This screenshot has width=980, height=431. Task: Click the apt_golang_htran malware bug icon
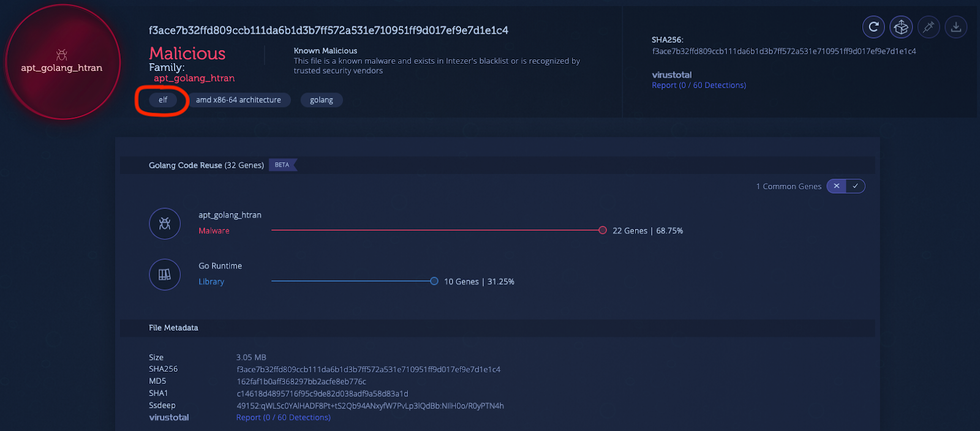(x=165, y=223)
